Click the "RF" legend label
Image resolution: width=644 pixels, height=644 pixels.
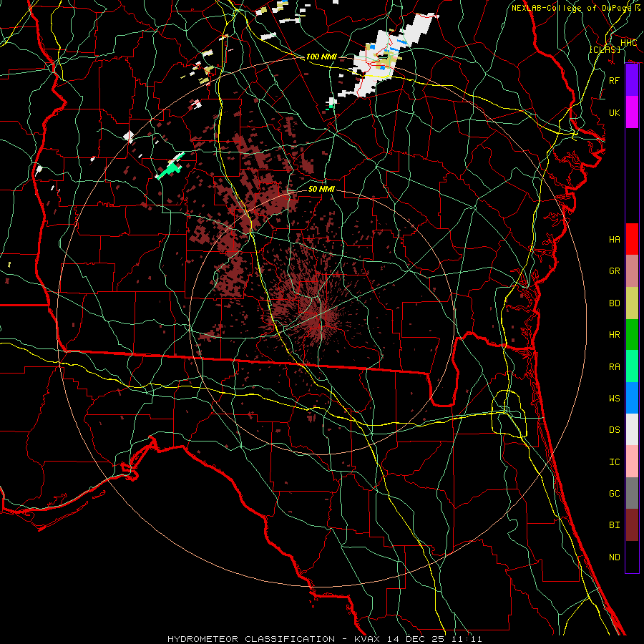(x=614, y=80)
